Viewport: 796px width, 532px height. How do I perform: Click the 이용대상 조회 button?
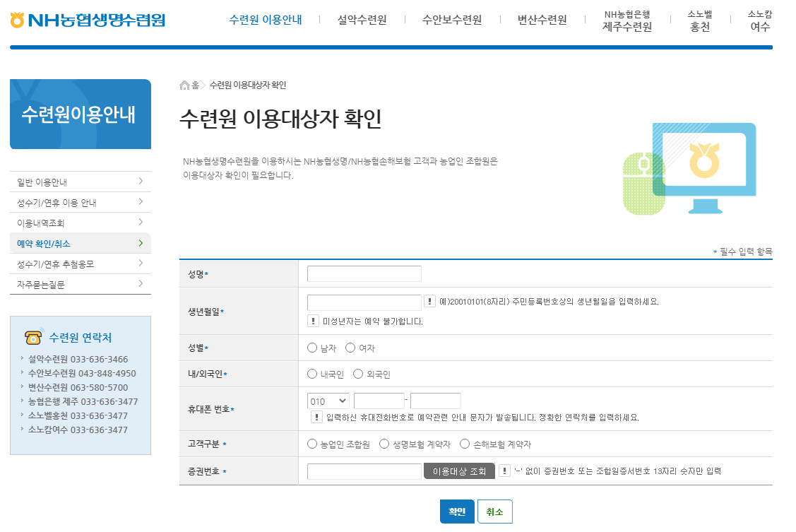tap(459, 471)
